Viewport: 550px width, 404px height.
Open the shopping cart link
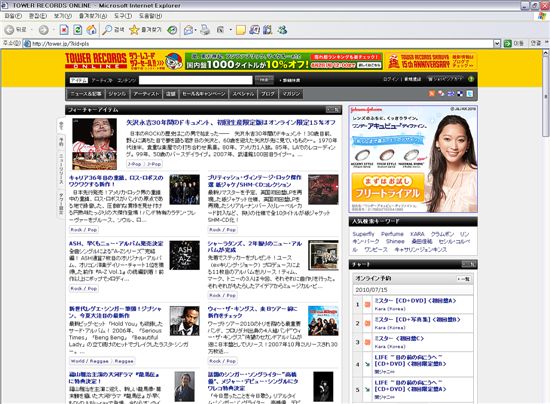[444, 79]
